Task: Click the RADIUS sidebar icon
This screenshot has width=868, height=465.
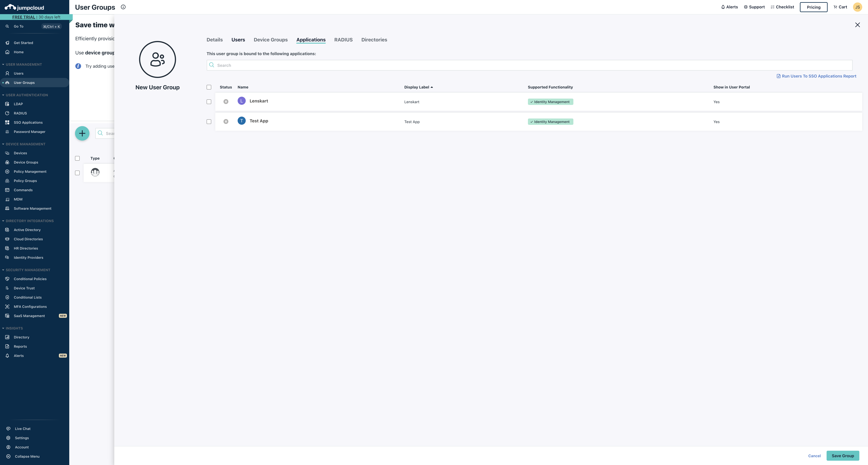Action: pos(7,113)
